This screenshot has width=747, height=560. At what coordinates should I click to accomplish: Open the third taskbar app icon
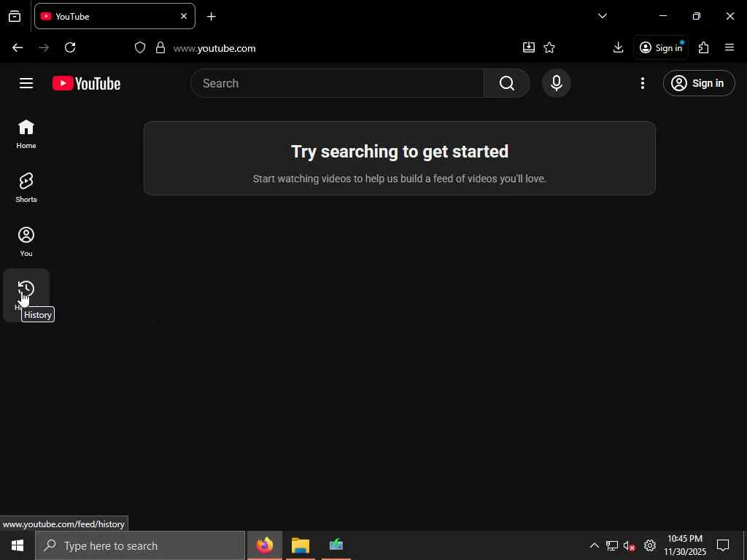[x=336, y=545]
